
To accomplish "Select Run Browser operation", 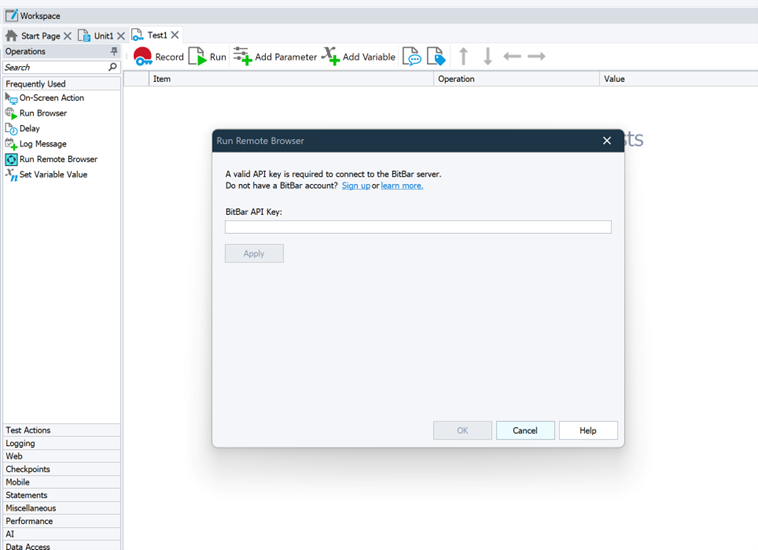I will click(x=36, y=113).
